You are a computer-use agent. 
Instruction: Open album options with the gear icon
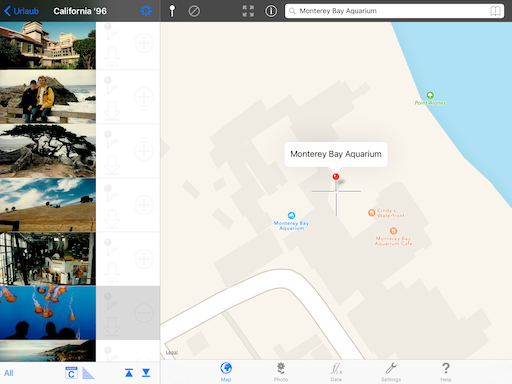point(146,11)
